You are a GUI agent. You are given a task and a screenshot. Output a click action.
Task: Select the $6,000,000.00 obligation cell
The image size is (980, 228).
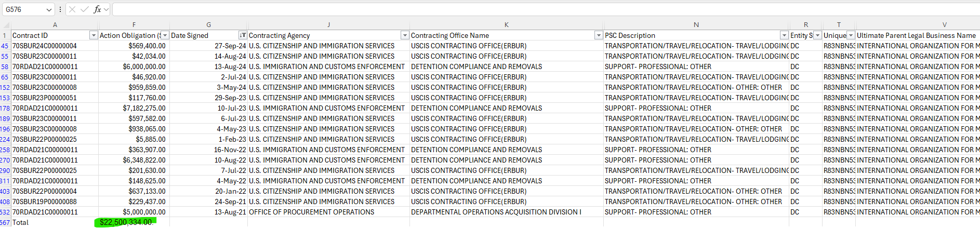[x=134, y=66]
